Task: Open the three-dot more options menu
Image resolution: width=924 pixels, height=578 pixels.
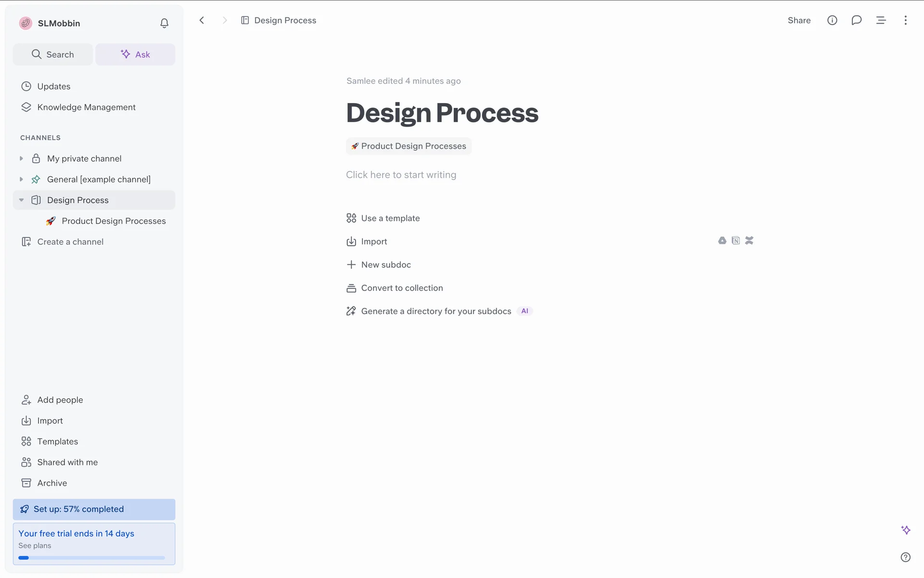Action: coord(905,20)
